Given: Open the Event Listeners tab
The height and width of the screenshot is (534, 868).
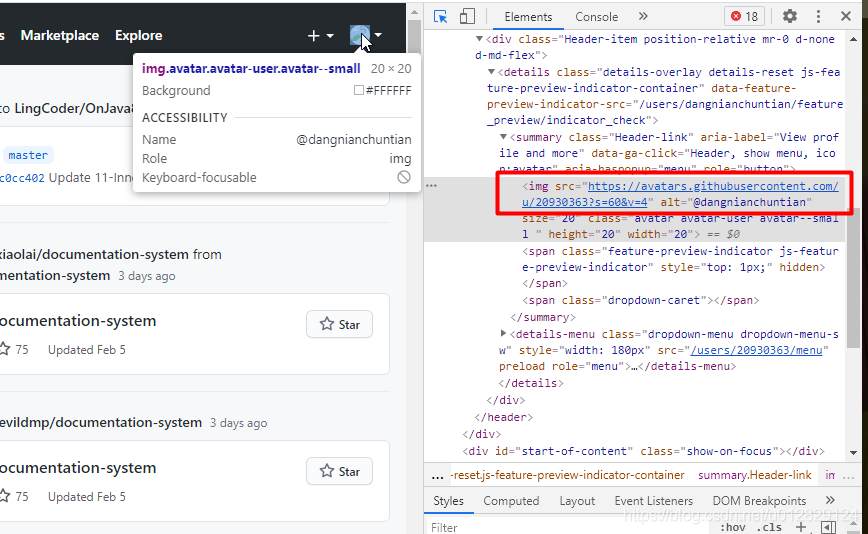Looking at the screenshot, I should tap(654, 501).
